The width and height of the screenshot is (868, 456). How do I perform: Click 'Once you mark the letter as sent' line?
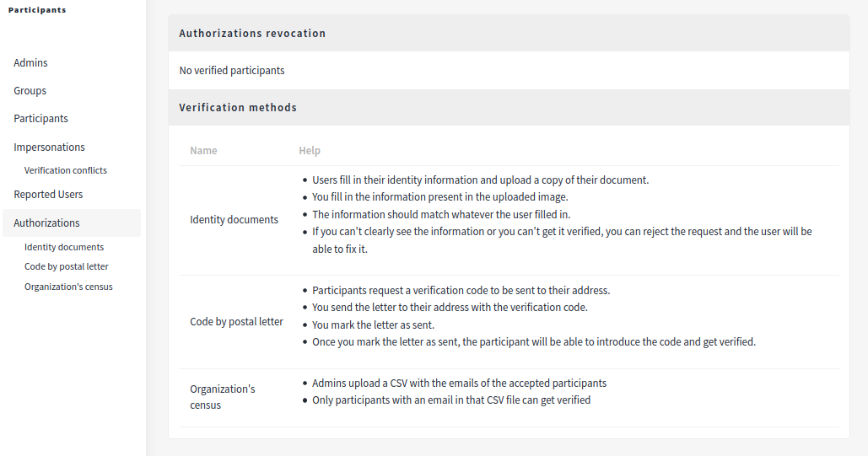(534, 342)
